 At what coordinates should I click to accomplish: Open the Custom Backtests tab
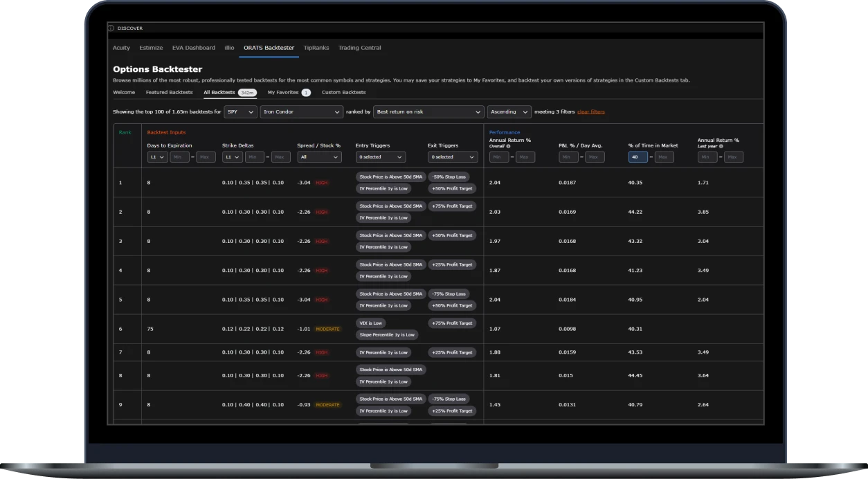[x=343, y=92]
